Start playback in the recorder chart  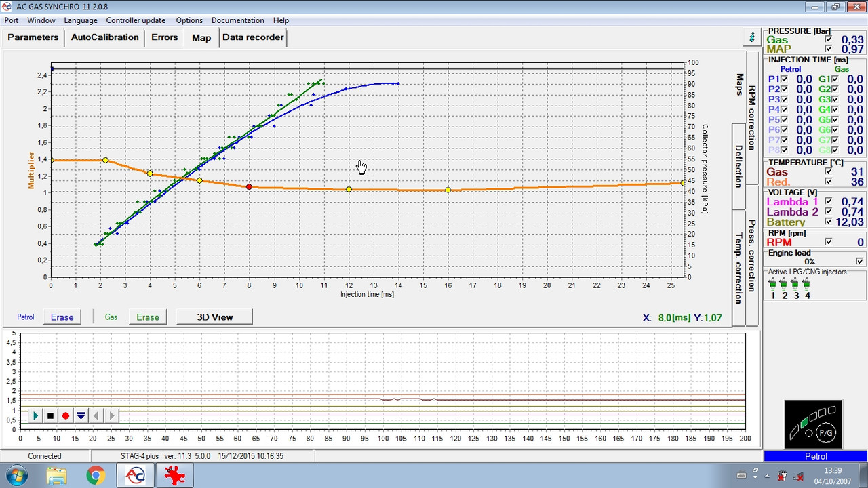(35, 415)
